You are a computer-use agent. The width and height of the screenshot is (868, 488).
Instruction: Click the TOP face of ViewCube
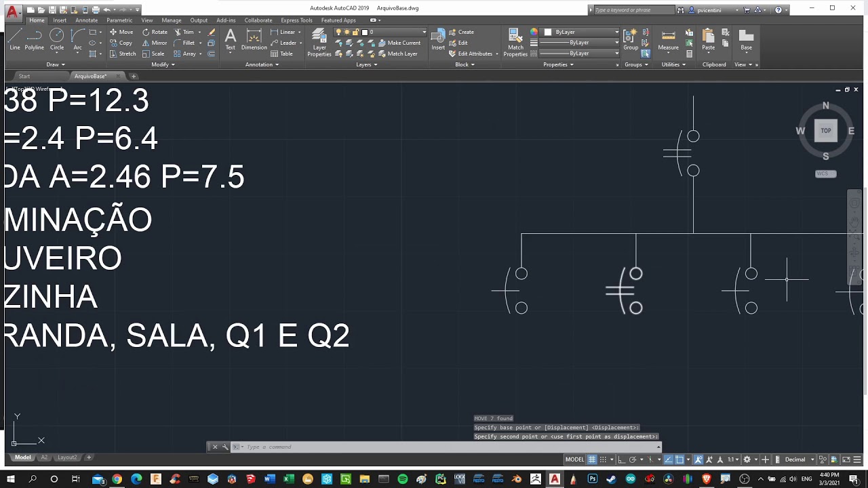pos(825,131)
